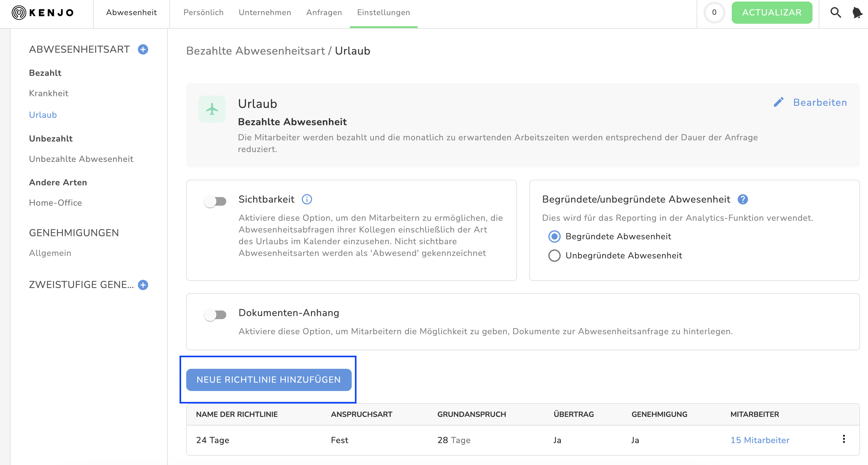This screenshot has width=868, height=465.
Task: Click the Kenjo logo icon
Action: (x=19, y=13)
